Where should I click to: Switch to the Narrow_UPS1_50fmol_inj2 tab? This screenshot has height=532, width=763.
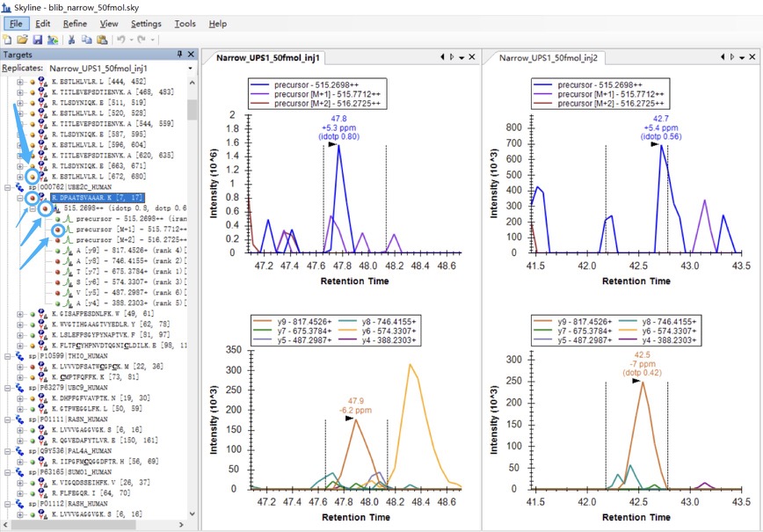point(548,58)
